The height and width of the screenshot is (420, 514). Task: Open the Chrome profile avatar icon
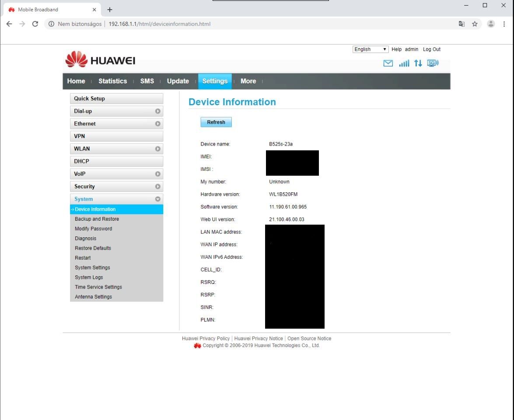tap(491, 24)
